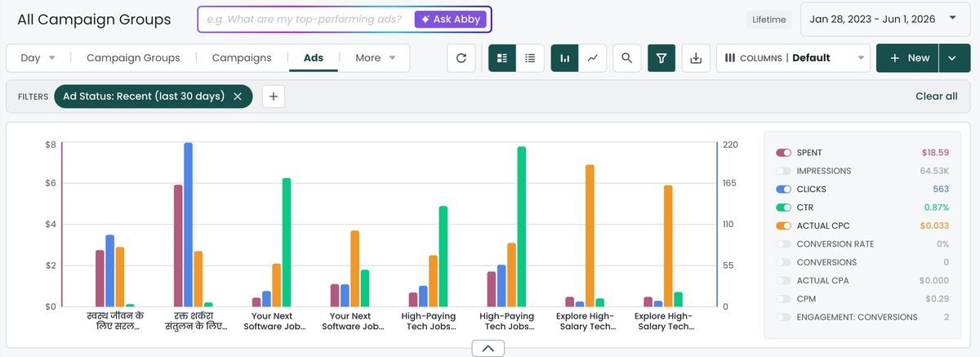Click the 563 clicks value
The image size is (980, 357).
(x=942, y=190)
